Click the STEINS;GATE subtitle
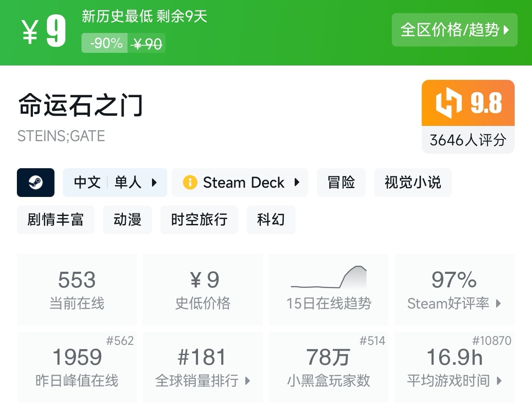 pyautogui.click(x=61, y=136)
